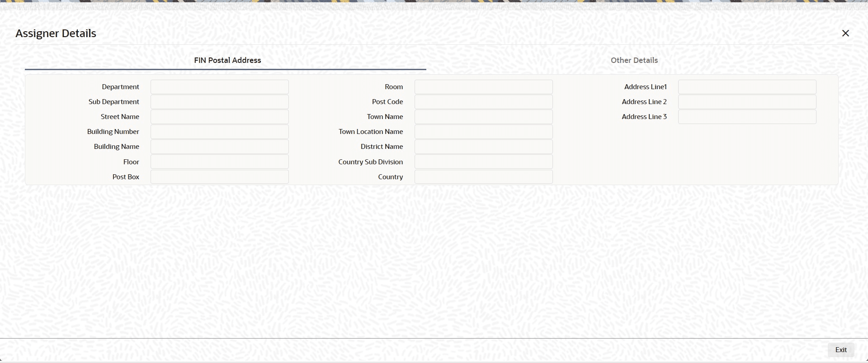The width and height of the screenshot is (868, 363).
Task: Click the Street Name label
Action: click(120, 117)
